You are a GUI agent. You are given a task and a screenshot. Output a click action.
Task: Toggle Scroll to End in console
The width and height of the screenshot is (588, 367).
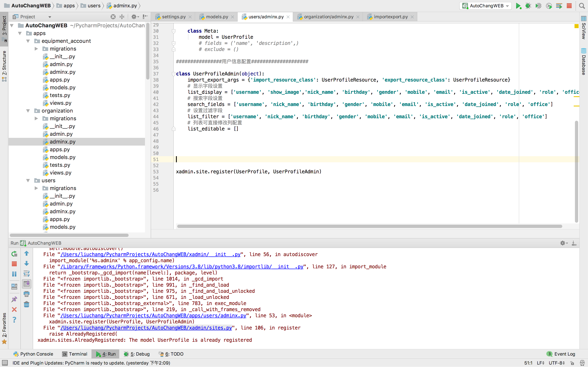point(27,284)
